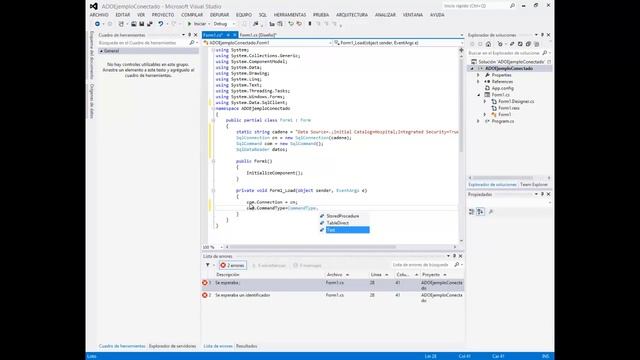Select the 'Se esperaba ;' error row

[x=333, y=285]
